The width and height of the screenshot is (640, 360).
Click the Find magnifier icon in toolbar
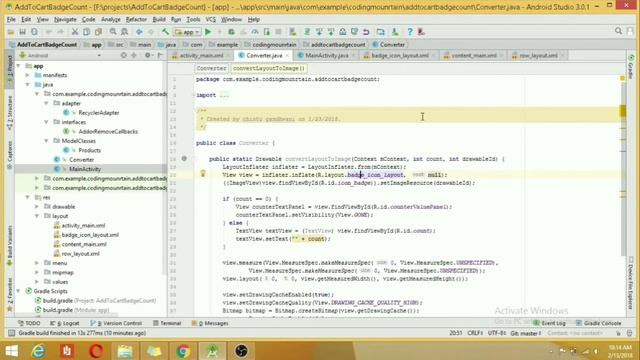113,32
